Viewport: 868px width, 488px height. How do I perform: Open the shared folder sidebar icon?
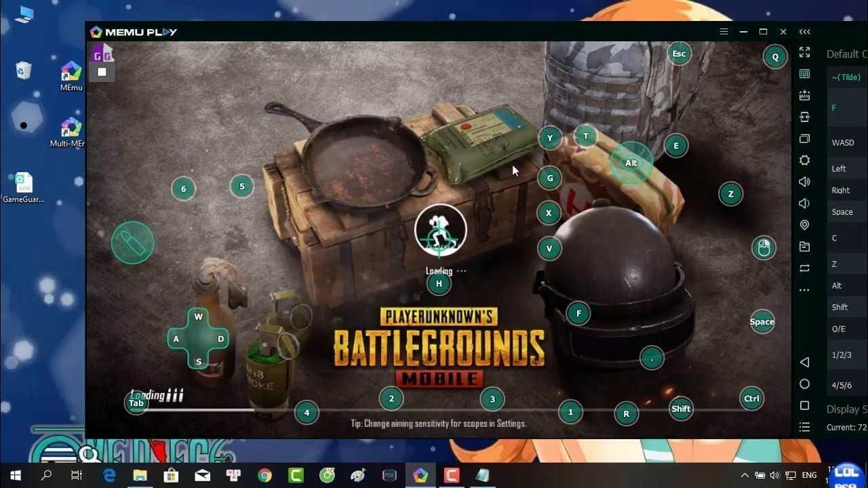pos(804,247)
